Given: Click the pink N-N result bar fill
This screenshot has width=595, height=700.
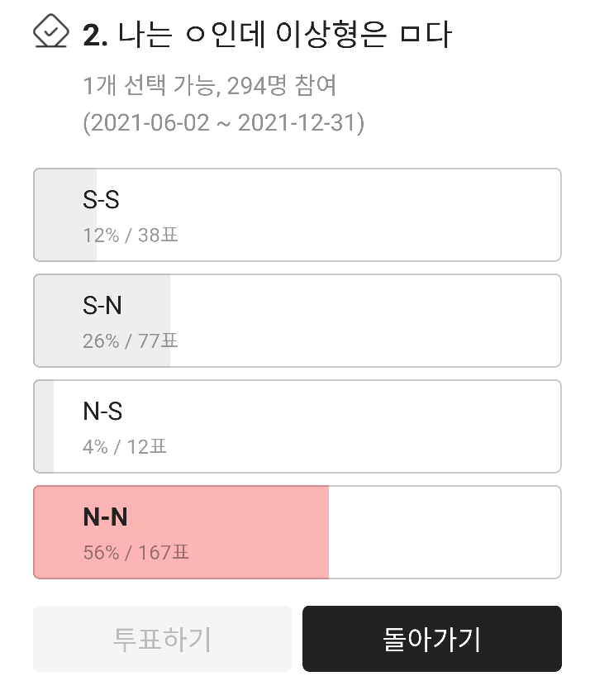Looking at the screenshot, I should pos(248,532).
